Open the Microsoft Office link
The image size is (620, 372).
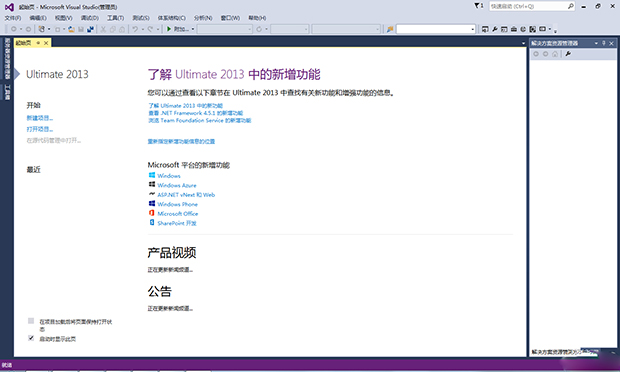(x=178, y=213)
